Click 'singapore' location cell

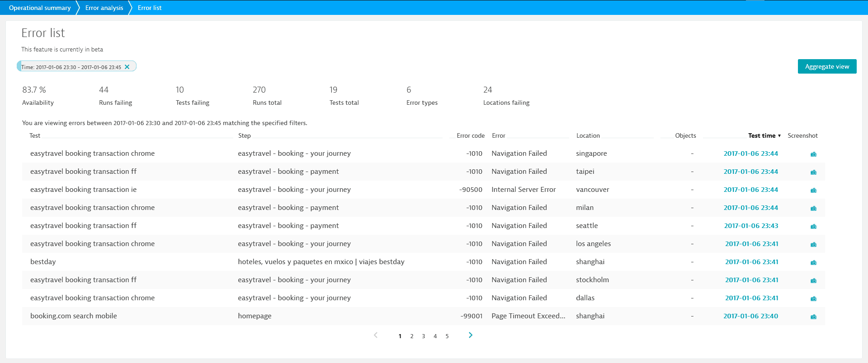[x=591, y=154]
